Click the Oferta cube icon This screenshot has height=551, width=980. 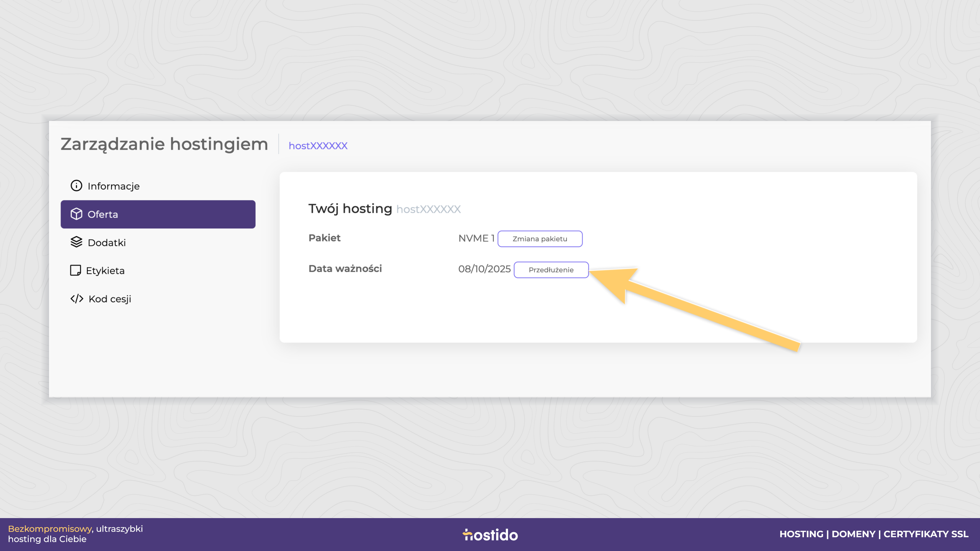[x=76, y=214]
